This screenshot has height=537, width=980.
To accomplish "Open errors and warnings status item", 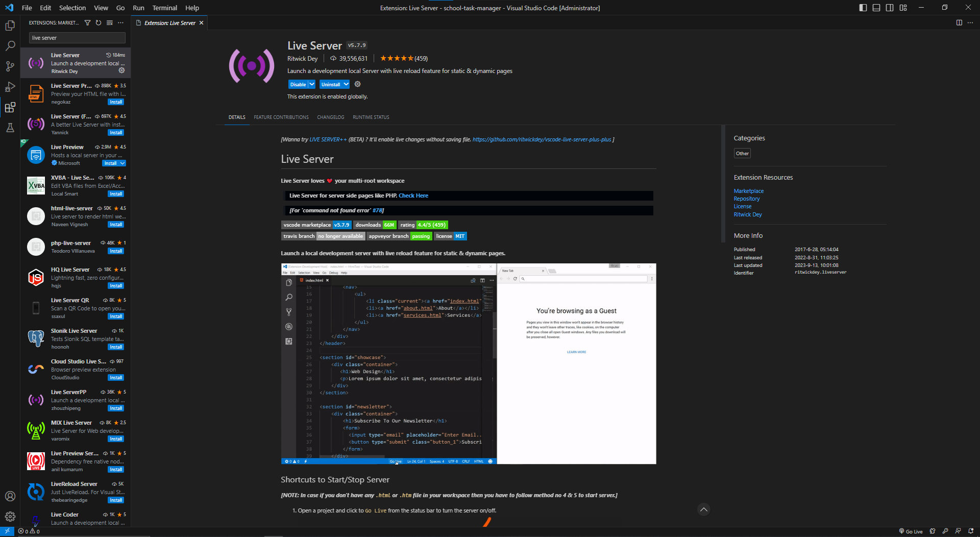I will tap(29, 531).
